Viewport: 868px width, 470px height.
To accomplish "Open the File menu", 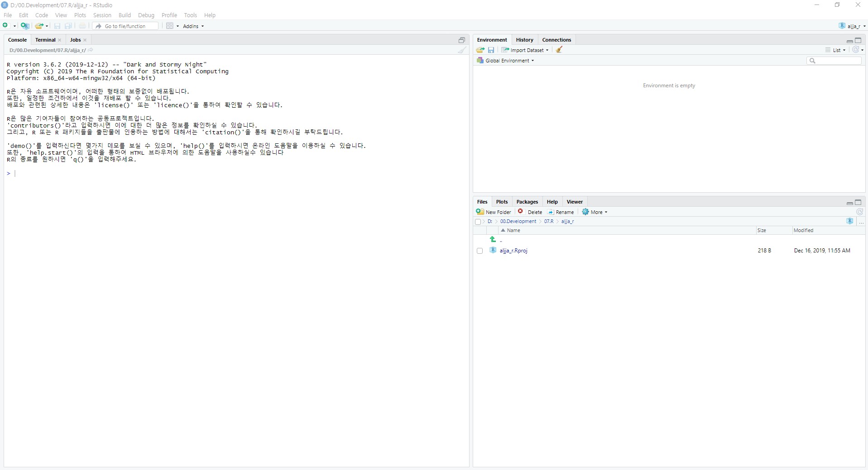I will [x=8, y=15].
